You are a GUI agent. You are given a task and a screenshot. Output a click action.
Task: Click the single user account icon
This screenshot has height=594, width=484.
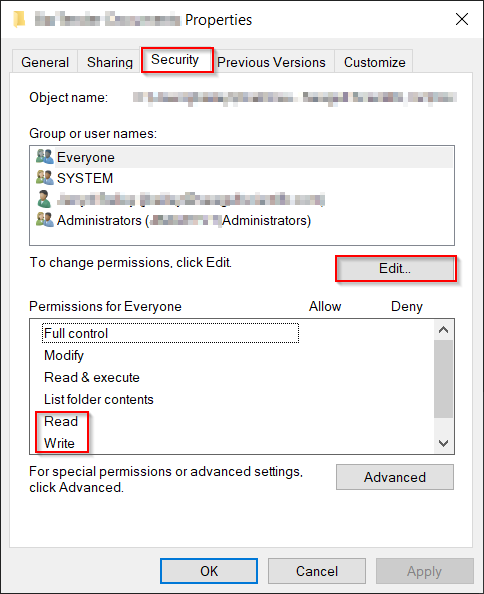click(44, 199)
